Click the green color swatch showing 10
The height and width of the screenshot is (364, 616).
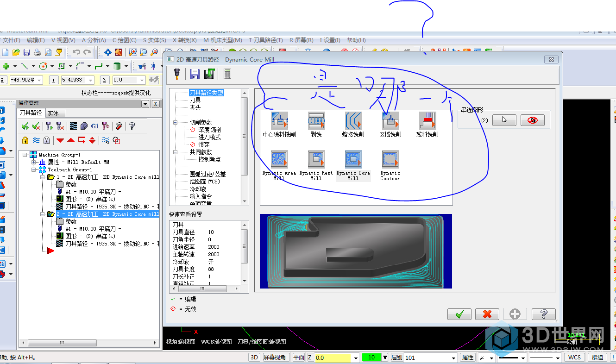coord(371,358)
